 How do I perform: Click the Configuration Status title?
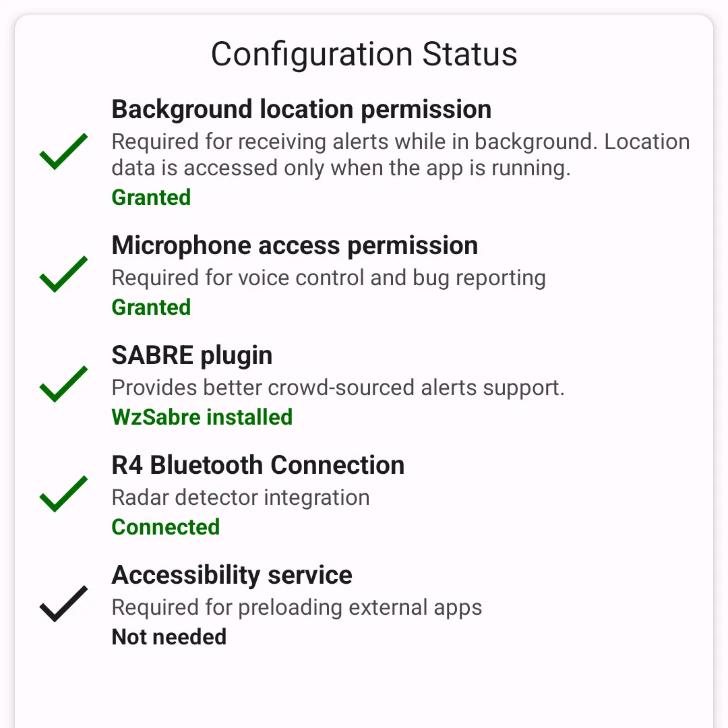click(364, 54)
